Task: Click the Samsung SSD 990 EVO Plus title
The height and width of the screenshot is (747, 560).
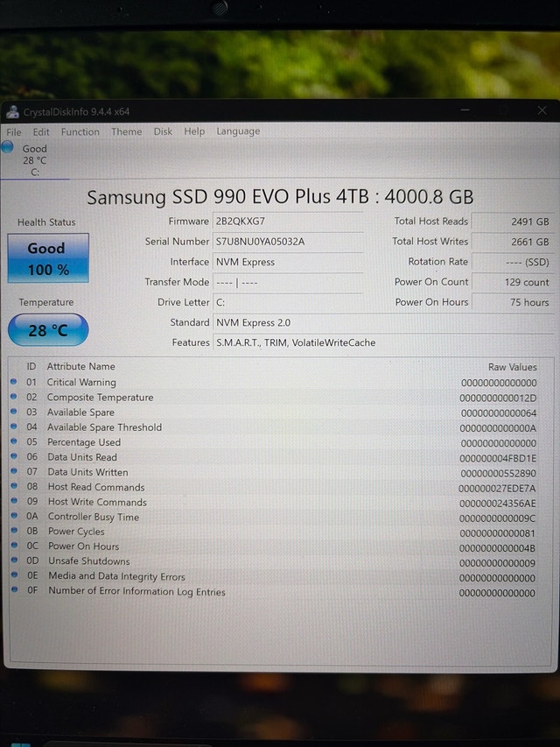Action: 280,197
